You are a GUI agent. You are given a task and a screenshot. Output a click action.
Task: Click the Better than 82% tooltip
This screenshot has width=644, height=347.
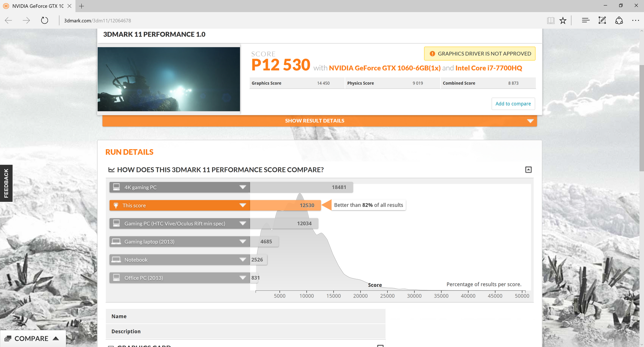(x=369, y=205)
